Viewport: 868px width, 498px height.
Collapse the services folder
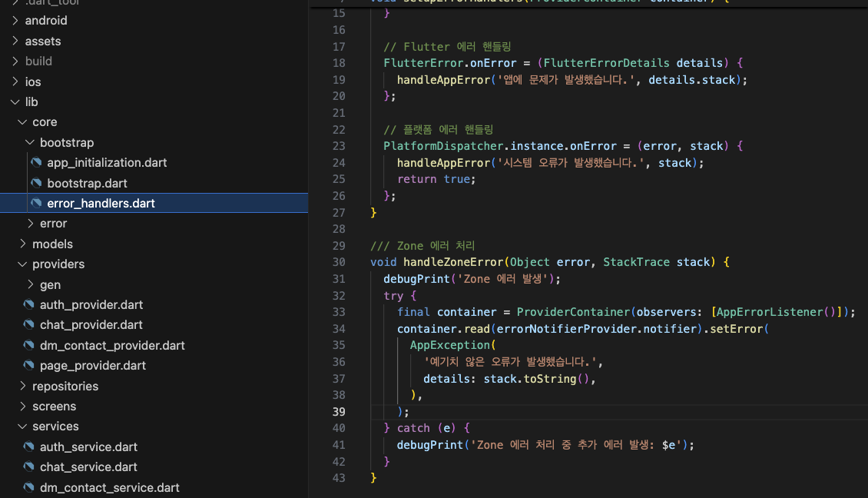(22, 427)
